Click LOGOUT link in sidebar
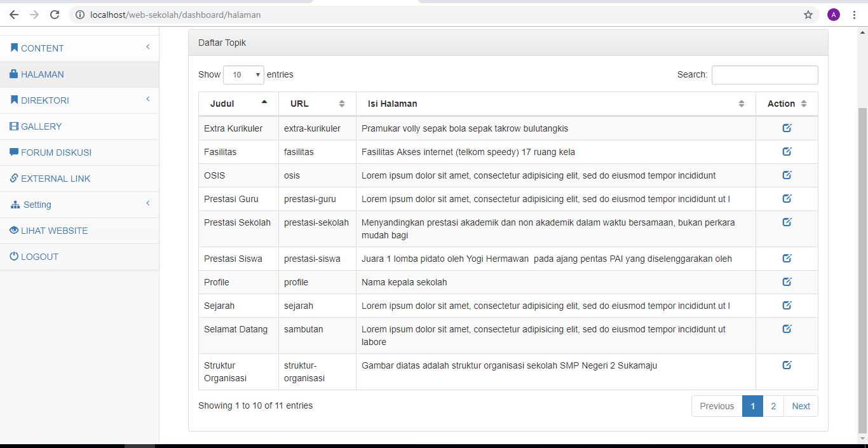Image resolution: width=868 pixels, height=448 pixels. 39,257
